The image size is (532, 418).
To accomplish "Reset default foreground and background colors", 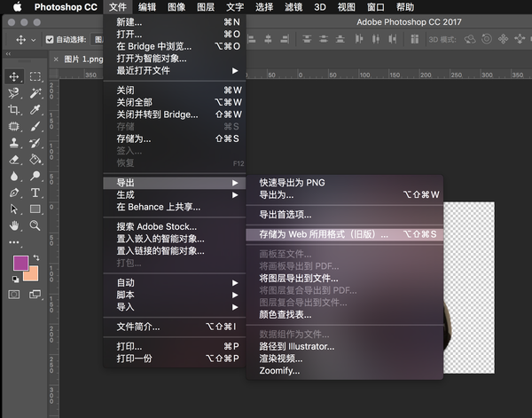I will 15,280.
